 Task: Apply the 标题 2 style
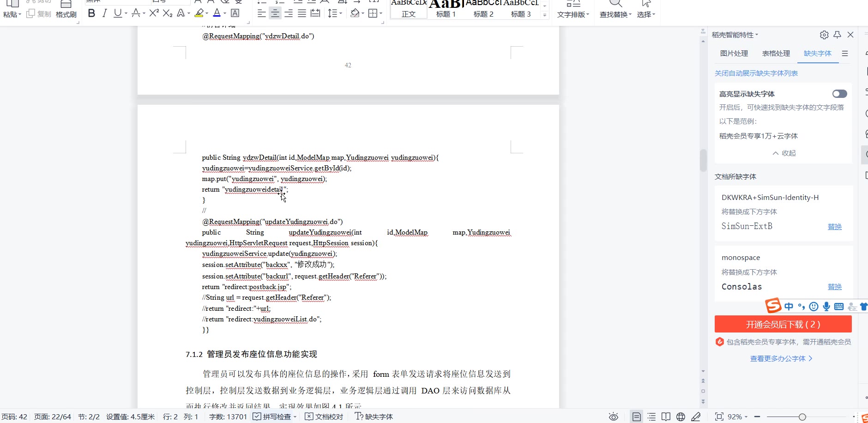(x=483, y=9)
